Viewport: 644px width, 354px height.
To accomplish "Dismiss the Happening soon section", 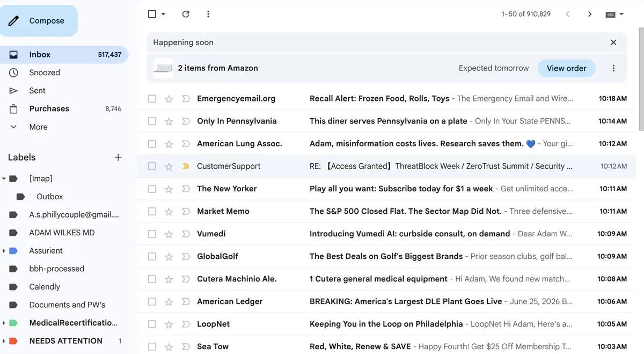I will [x=613, y=42].
